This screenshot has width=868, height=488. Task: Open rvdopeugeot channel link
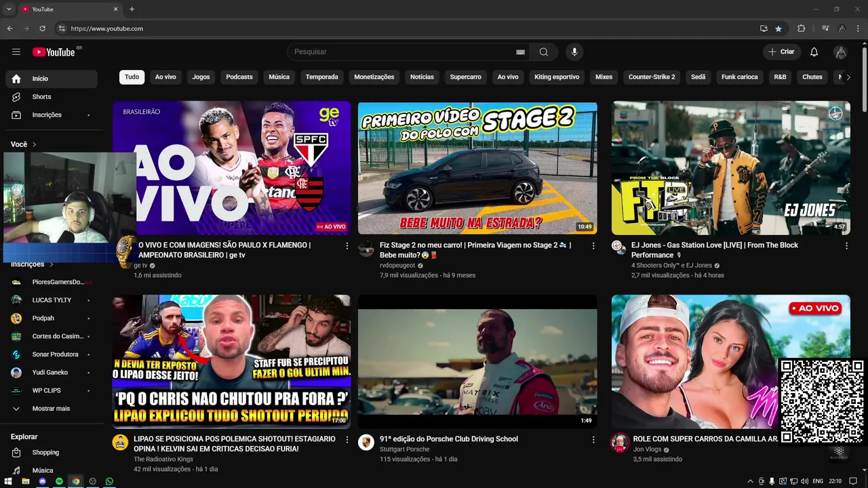(x=397, y=266)
